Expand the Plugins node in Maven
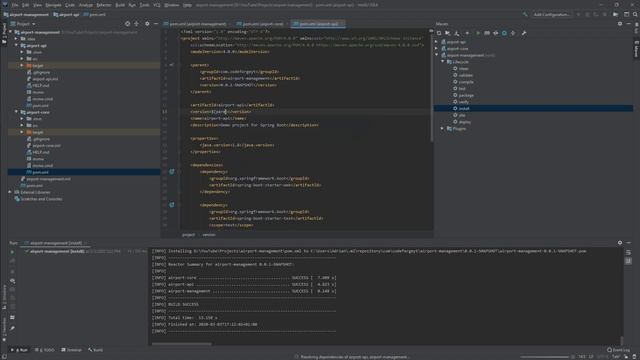Screen dimensions: 640x360 pyautogui.click(x=442, y=129)
